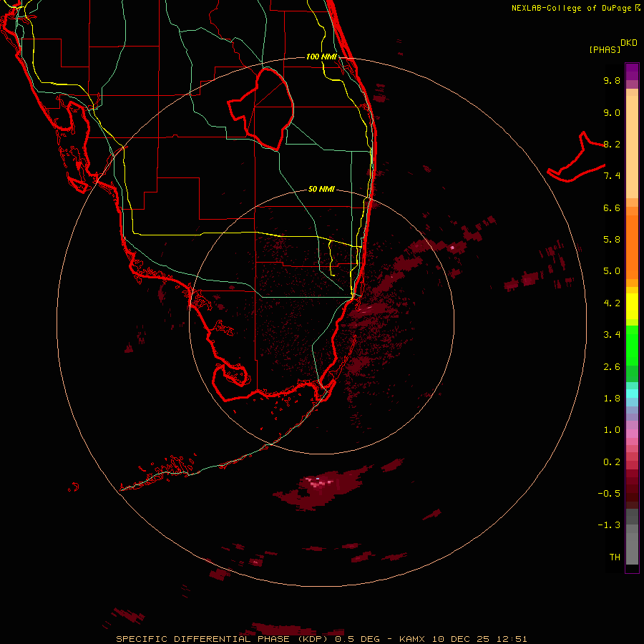Click the 6.6 scale value

coord(612,208)
